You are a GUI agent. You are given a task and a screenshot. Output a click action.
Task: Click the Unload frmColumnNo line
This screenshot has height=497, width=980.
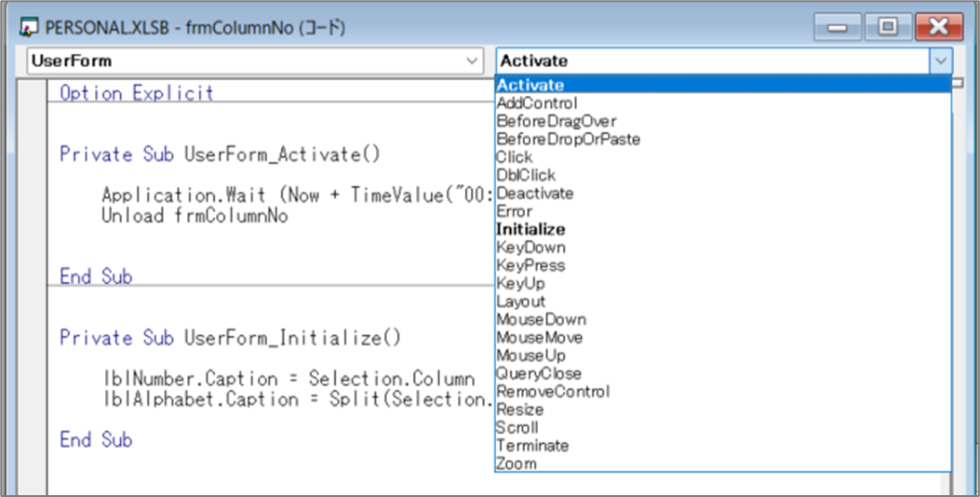(x=195, y=216)
